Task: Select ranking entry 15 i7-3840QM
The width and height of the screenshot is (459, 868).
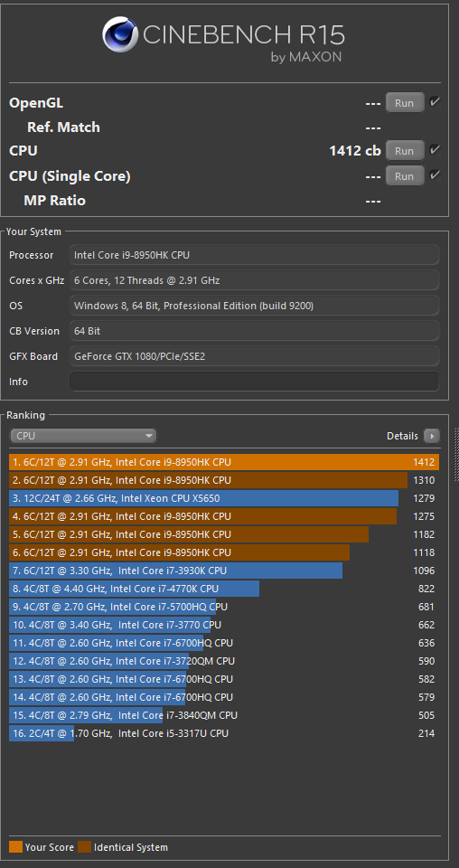Action: coord(224,715)
